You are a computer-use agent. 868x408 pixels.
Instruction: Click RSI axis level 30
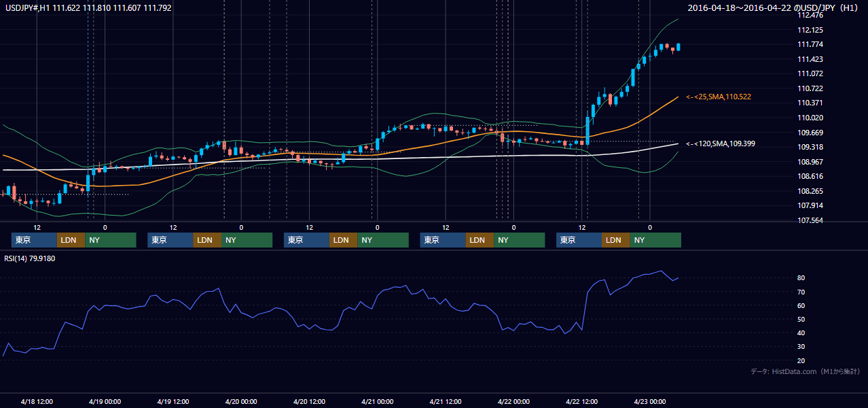[x=801, y=346]
